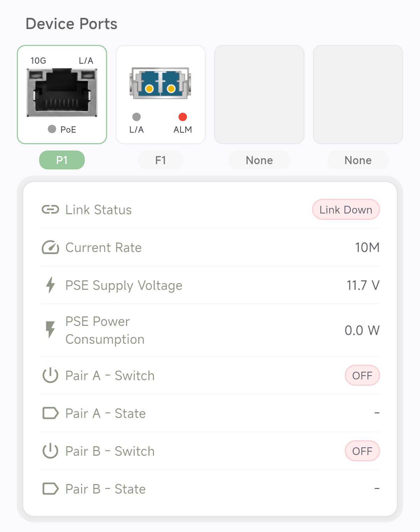
Task: Click the PSE Power Consumption icon
Action: click(50, 330)
